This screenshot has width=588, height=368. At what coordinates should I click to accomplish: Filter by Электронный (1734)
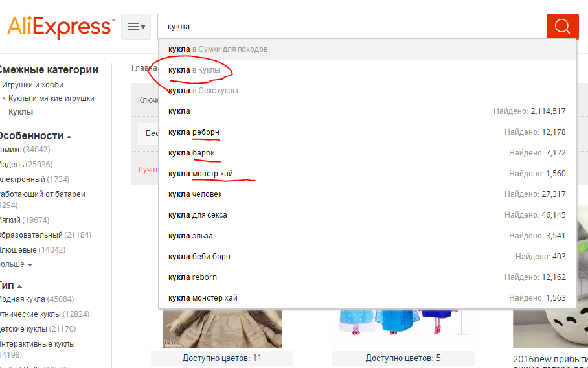[x=34, y=179]
